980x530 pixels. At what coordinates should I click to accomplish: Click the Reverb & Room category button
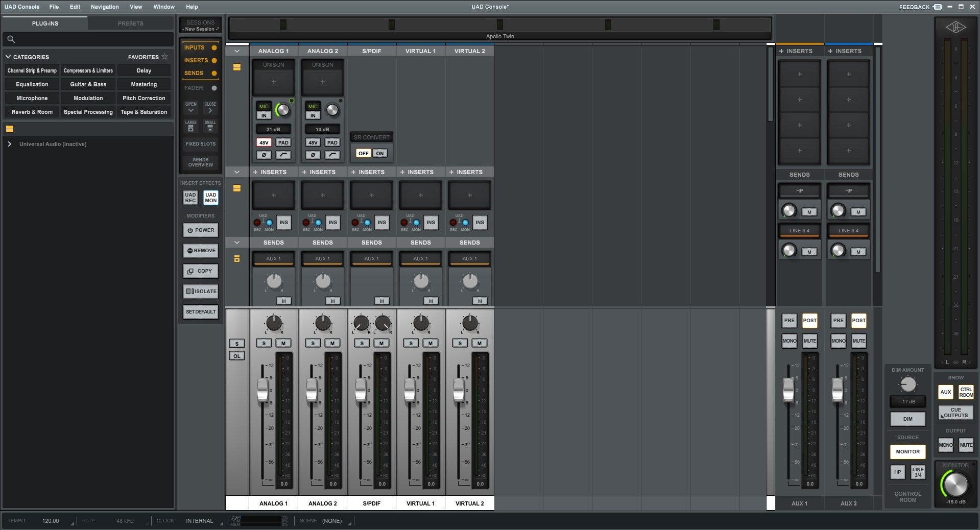[x=32, y=112]
